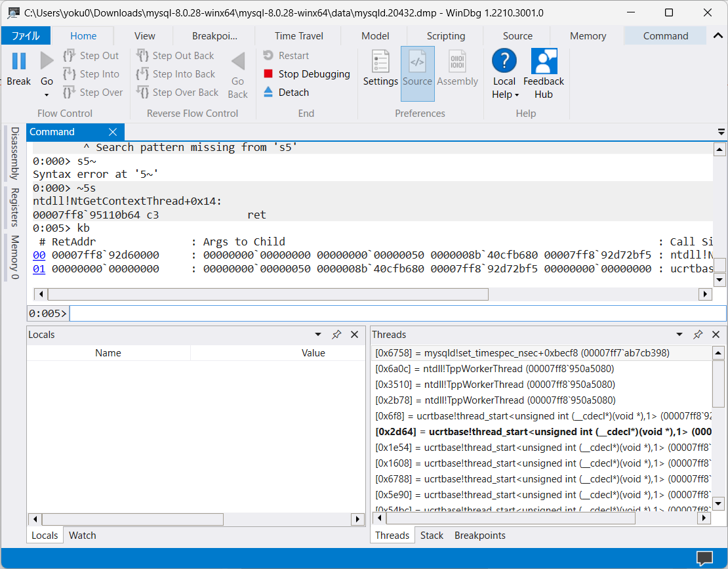
Task: Click the Break pause icon
Action: [18, 61]
